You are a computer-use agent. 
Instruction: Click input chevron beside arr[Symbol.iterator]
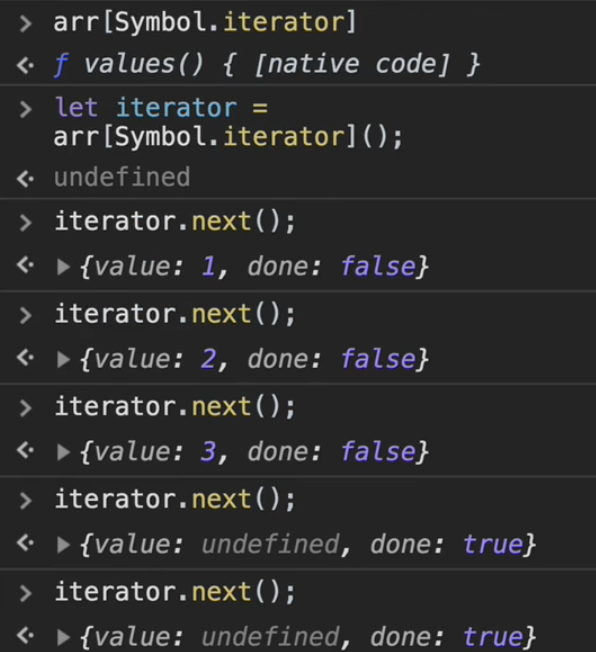pyautogui.click(x=25, y=24)
